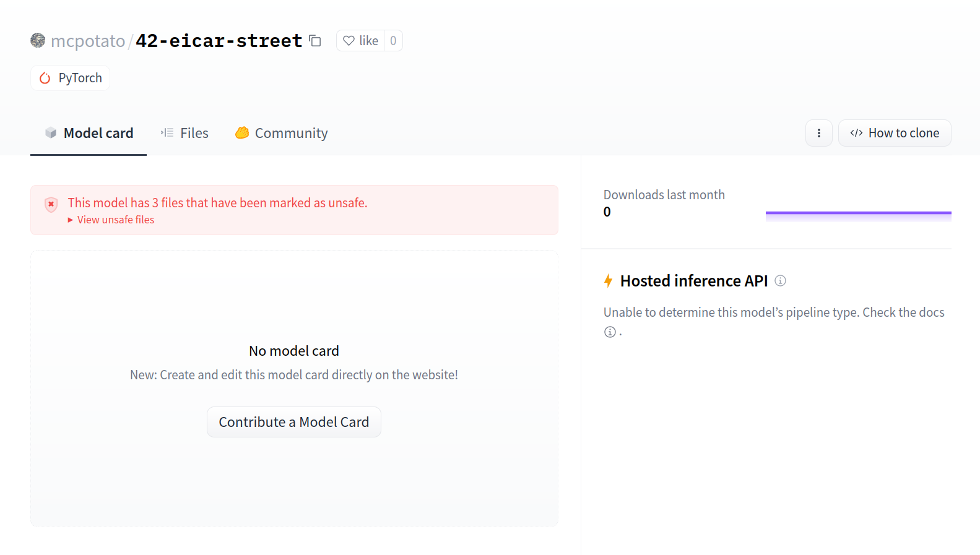Open the mcpotato profile link
Image resolution: width=980 pixels, height=555 pixels.
(88, 41)
